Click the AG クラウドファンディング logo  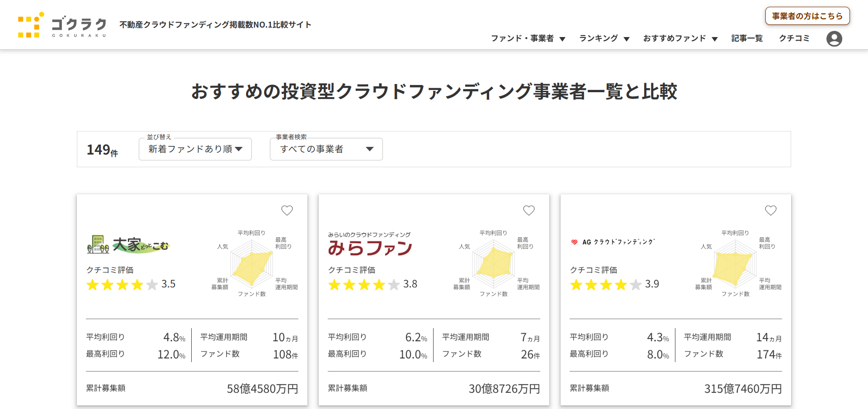pyautogui.click(x=613, y=242)
